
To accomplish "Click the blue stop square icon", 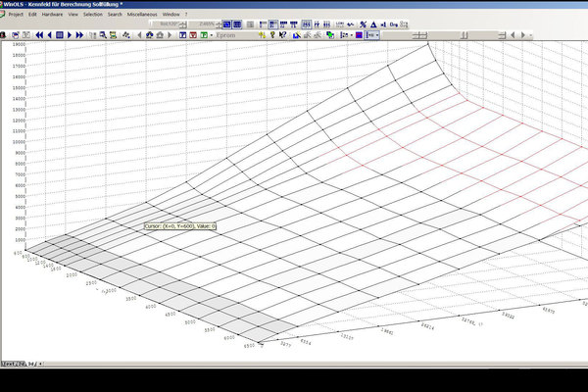I will 59,34.
